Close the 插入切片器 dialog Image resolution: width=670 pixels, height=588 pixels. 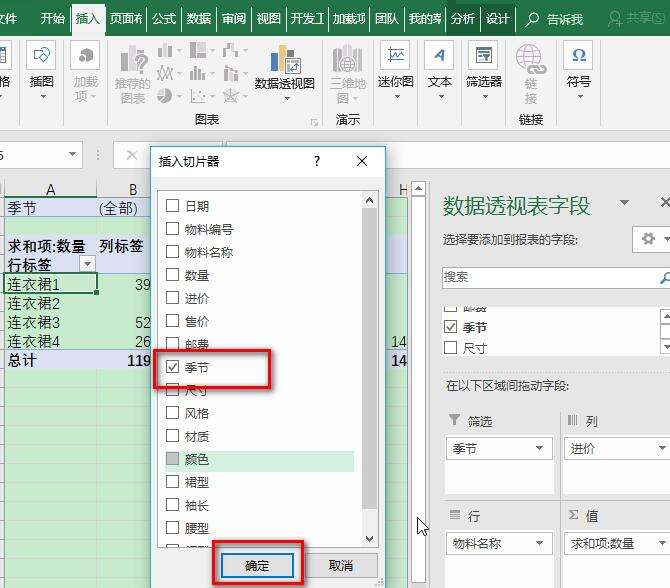tap(362, 161)
